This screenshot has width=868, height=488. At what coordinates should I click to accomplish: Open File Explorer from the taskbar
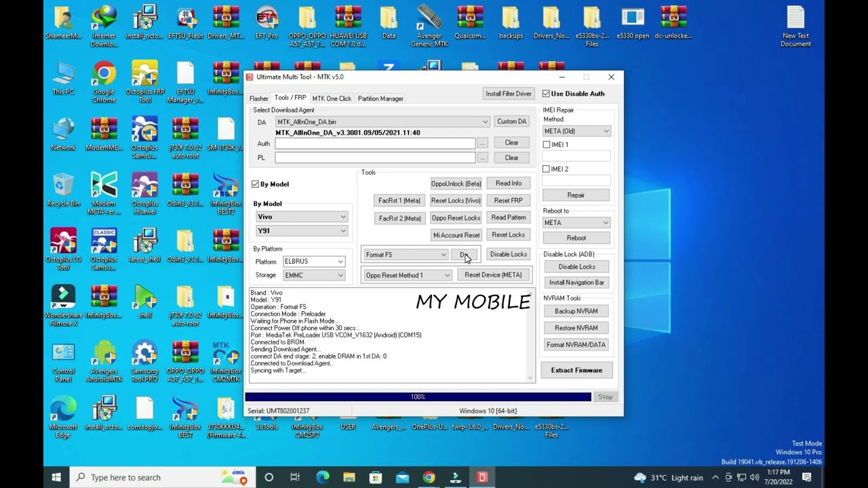point(349,477)
